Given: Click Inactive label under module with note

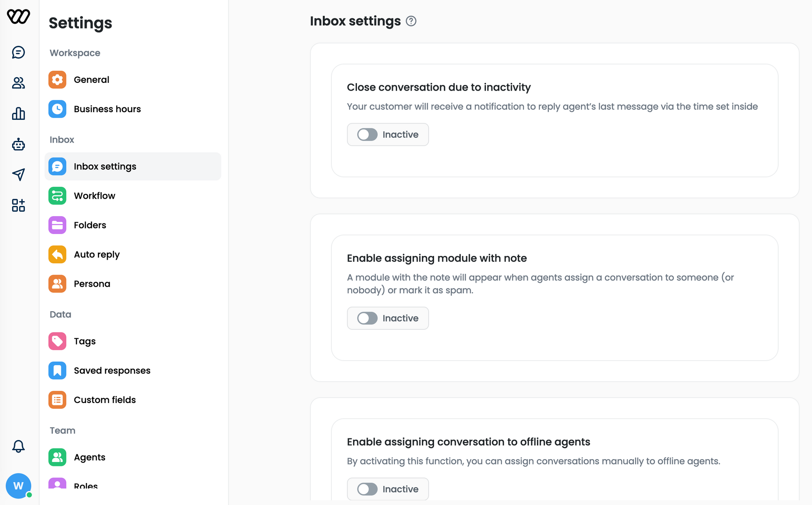Looking at the screenshot, I should point(400,318).
